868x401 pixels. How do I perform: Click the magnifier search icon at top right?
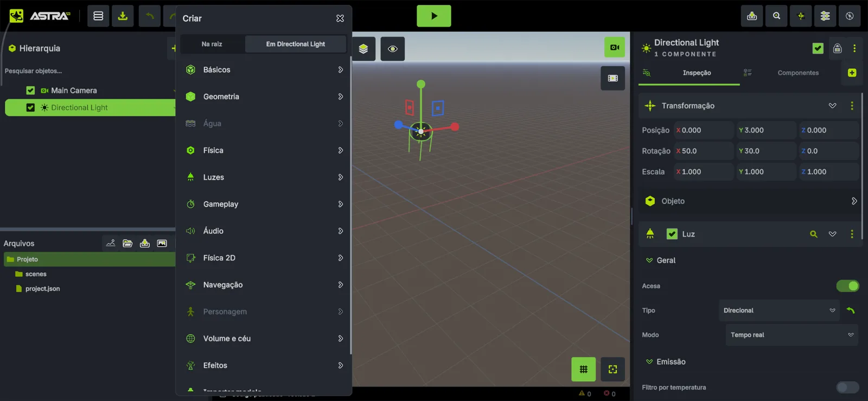tap(777, 16)
